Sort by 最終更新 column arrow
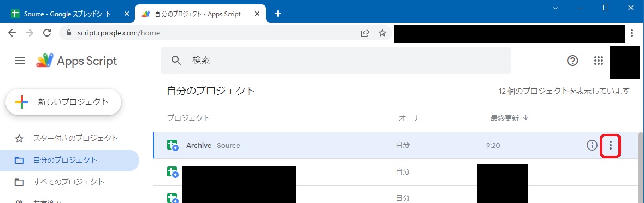This screenshot has width=644, height=203. click(x=525, y=118)
